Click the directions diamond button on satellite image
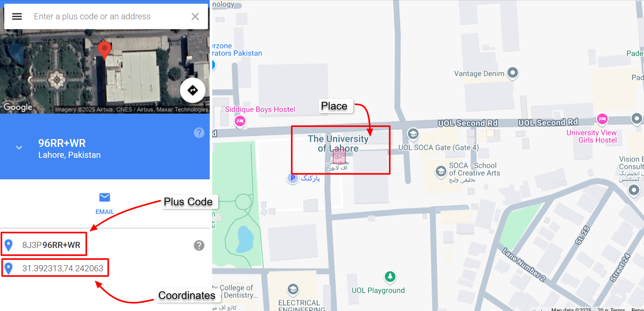 coord(193,90)
